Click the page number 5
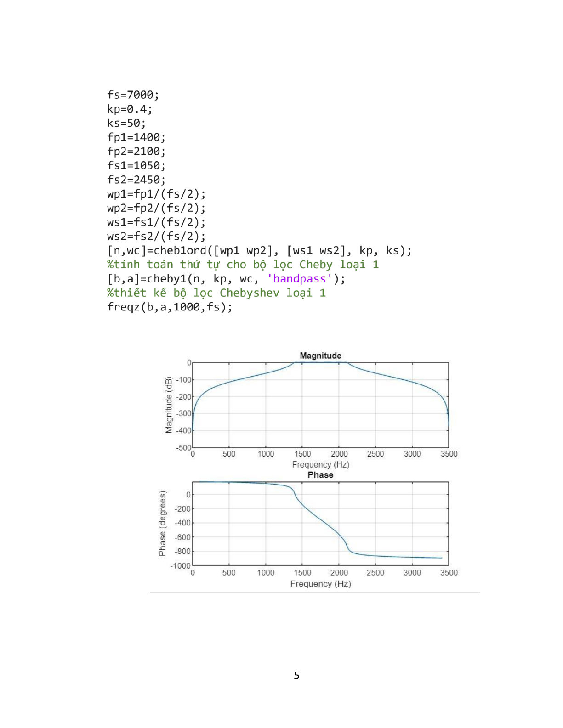This screenshot has width=563, height=728. coord(296,676)
